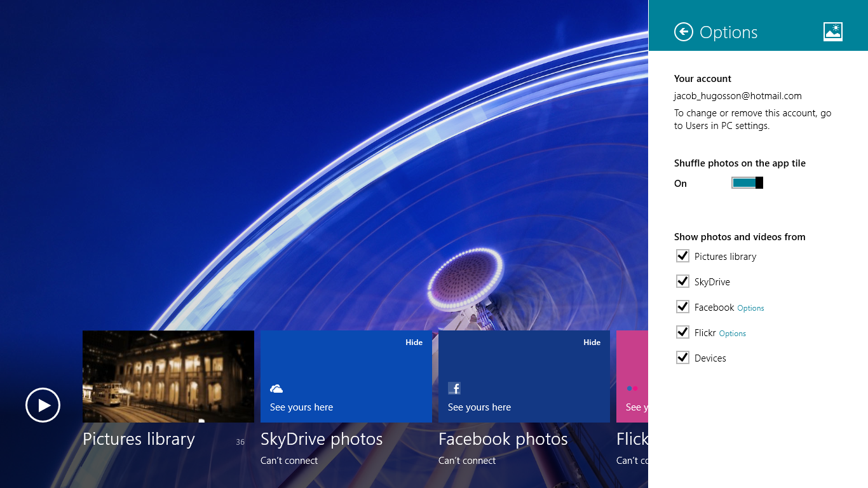This screenshot has height=488, width=868.
Task: Click the Facebook logo icon on tile
Action: pos(454,388)
